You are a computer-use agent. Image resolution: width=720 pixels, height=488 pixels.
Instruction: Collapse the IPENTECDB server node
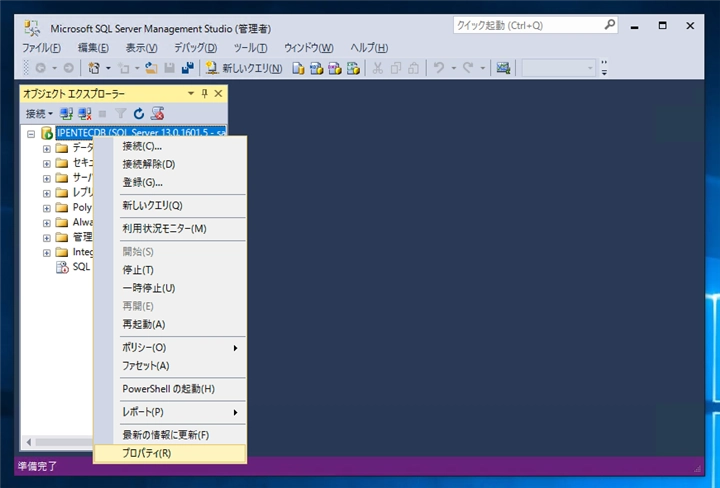(31, 134)
